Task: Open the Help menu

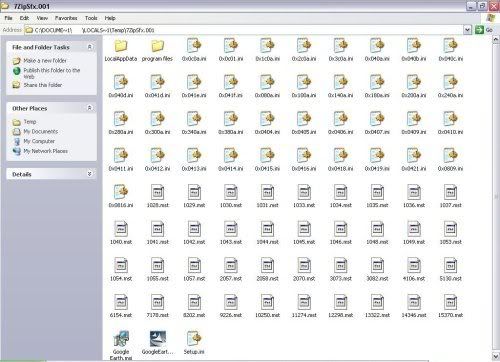Action: pyautogui.click(x=110, y=18)
